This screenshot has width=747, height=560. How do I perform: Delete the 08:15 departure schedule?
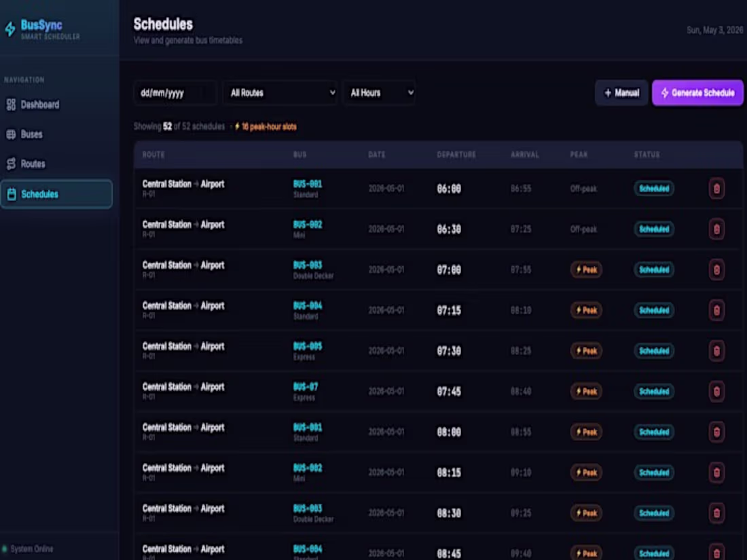tap(716, 472)
